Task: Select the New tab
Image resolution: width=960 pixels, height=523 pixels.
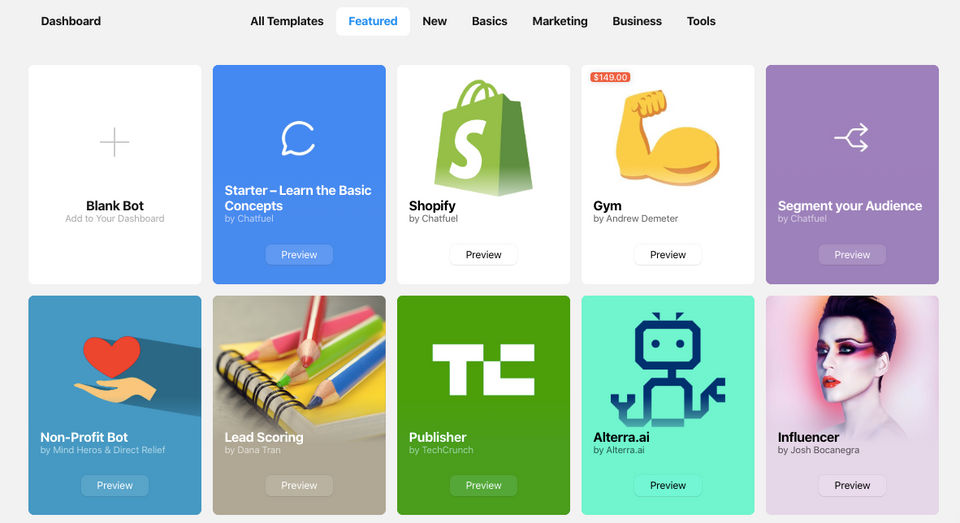Action: click(435, 21)
